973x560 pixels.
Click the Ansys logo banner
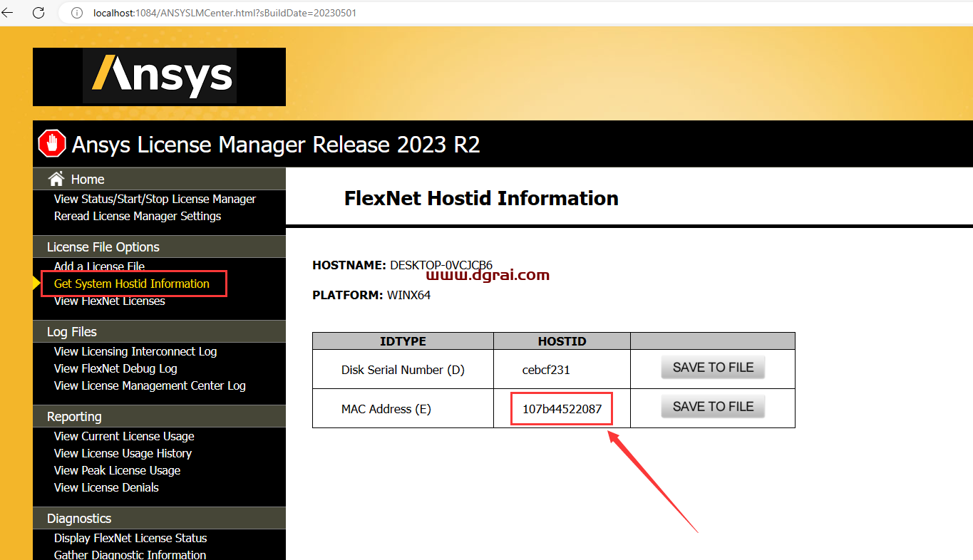tap(159, 77)
